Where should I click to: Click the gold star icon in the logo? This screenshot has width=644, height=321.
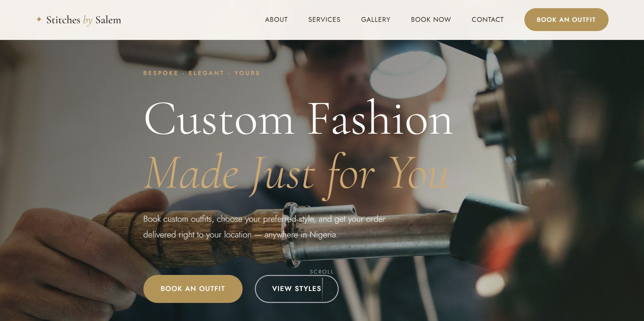coord(39,19)
